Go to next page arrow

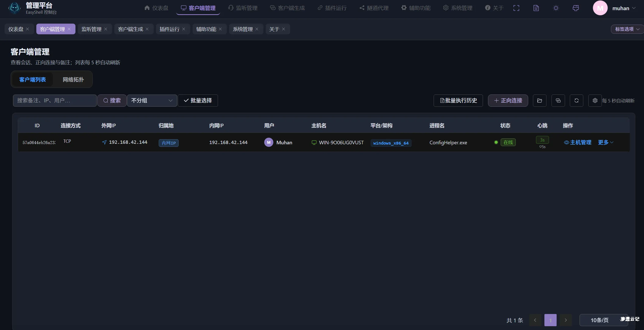coord(566,320)
